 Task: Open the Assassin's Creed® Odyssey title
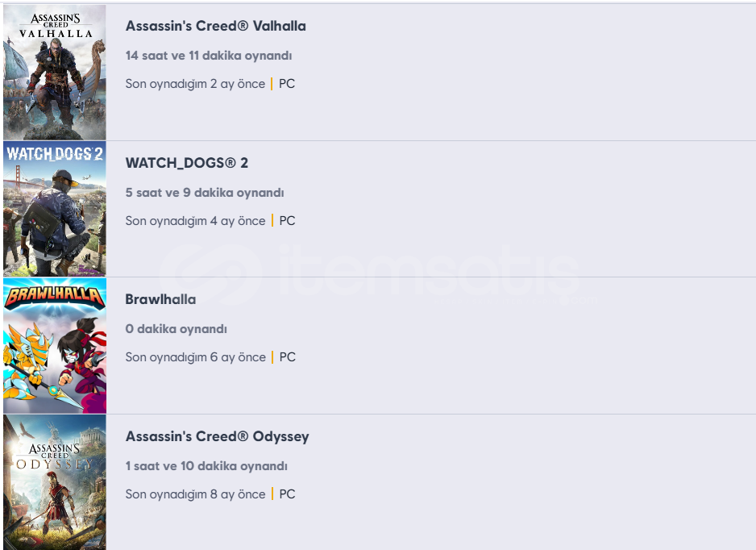217,436
